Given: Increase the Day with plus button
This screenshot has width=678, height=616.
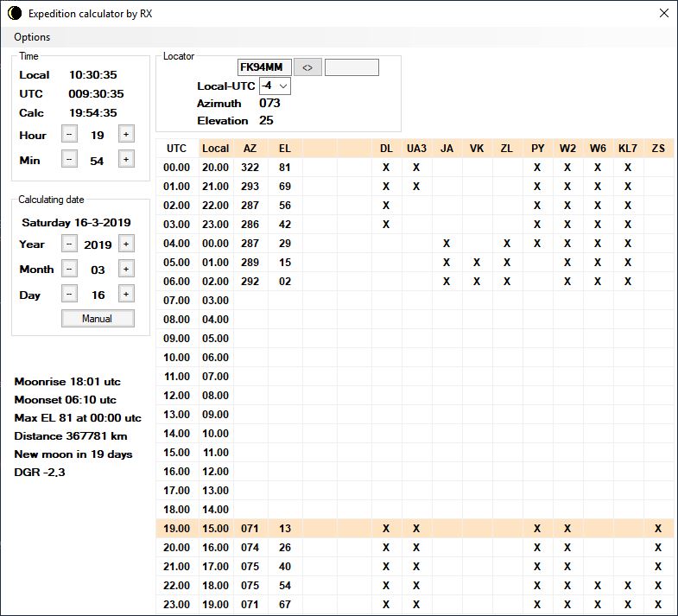Looking at the screenshot, I should pos(125,295).
